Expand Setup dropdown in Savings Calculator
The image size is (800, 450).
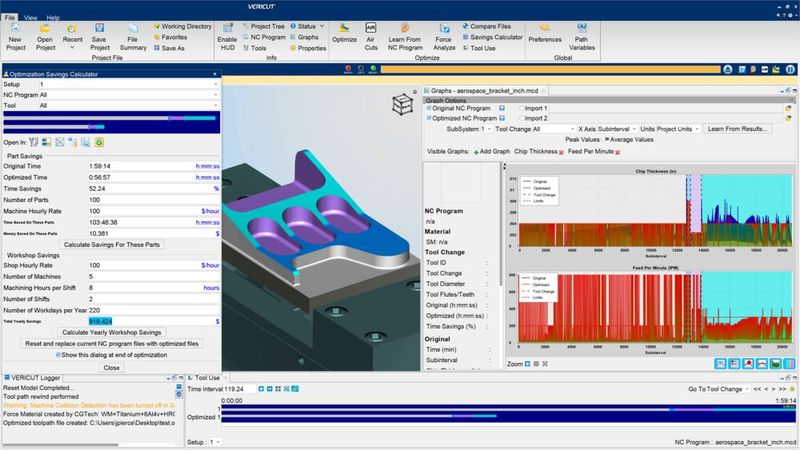pyautogui.click(x=216, y=84)
